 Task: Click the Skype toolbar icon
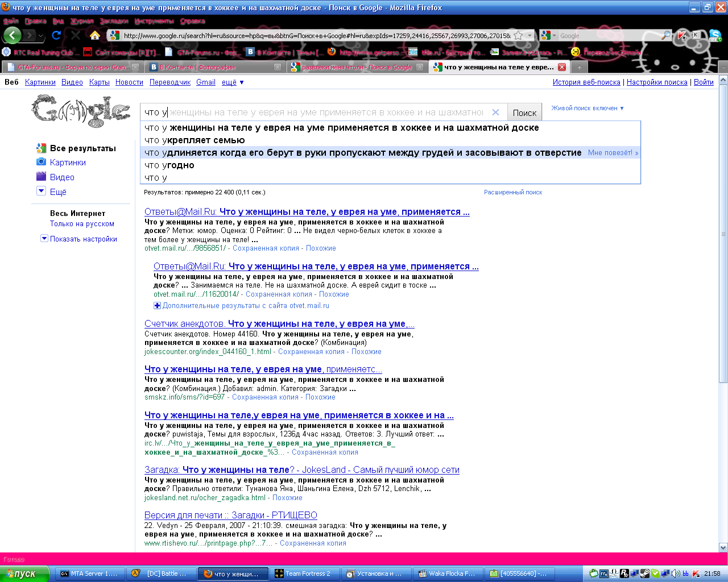(x=715, y=35)
